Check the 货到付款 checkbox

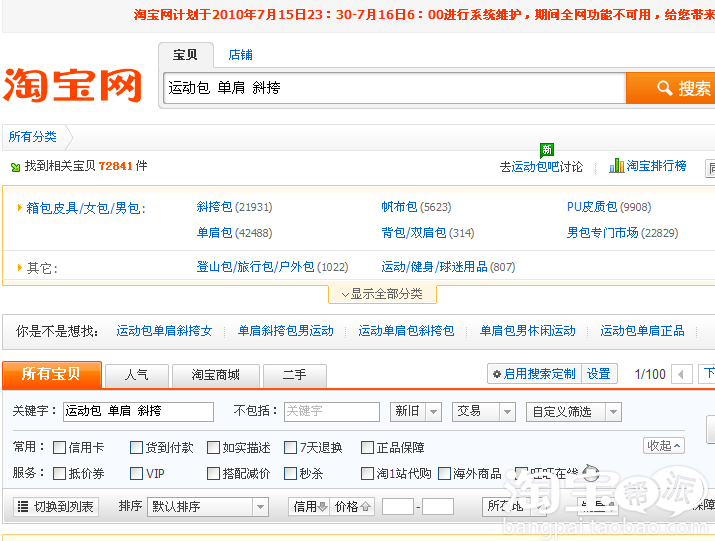tap(136, 447)
